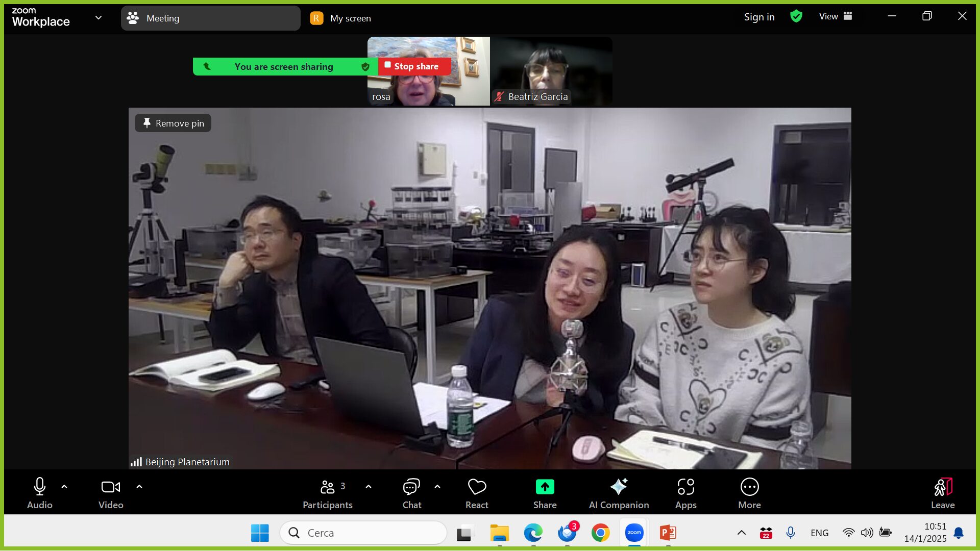
Task: Open PowerPoint from the taskbar
Action: [668, 533]
